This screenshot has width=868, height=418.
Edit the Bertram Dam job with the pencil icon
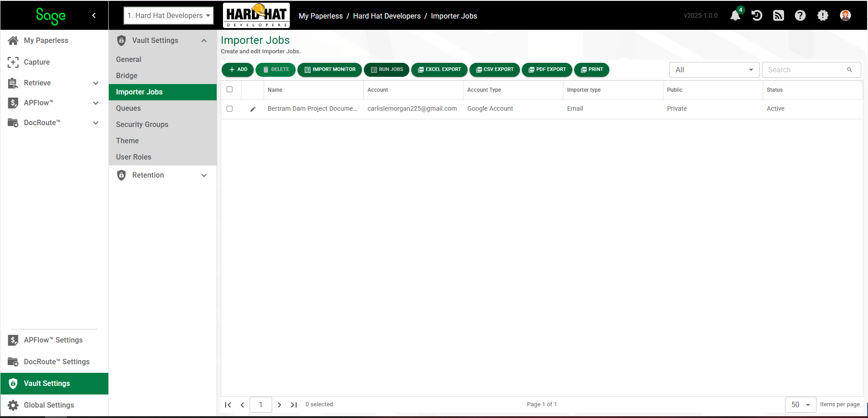[x=253, y=109]
